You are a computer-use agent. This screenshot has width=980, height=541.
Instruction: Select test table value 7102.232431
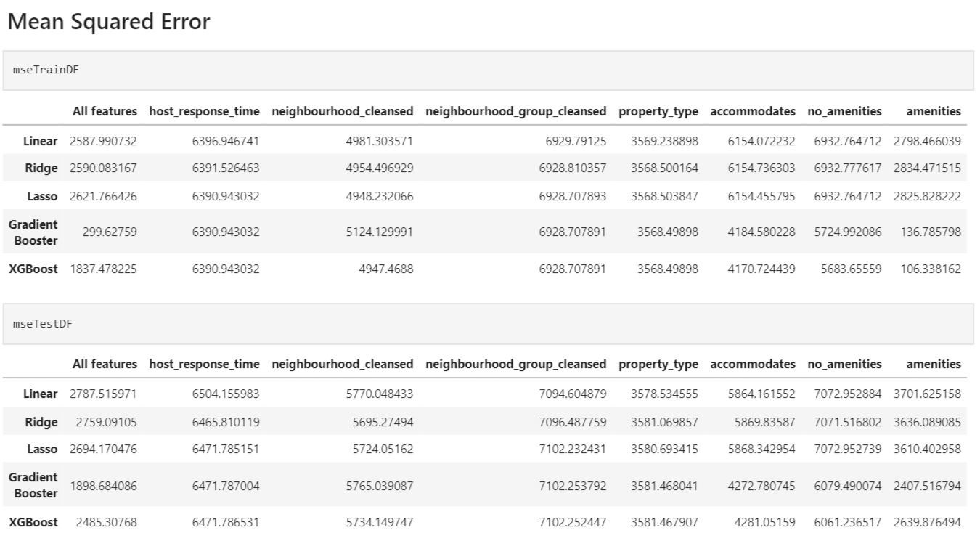click(x=573, y=449)
